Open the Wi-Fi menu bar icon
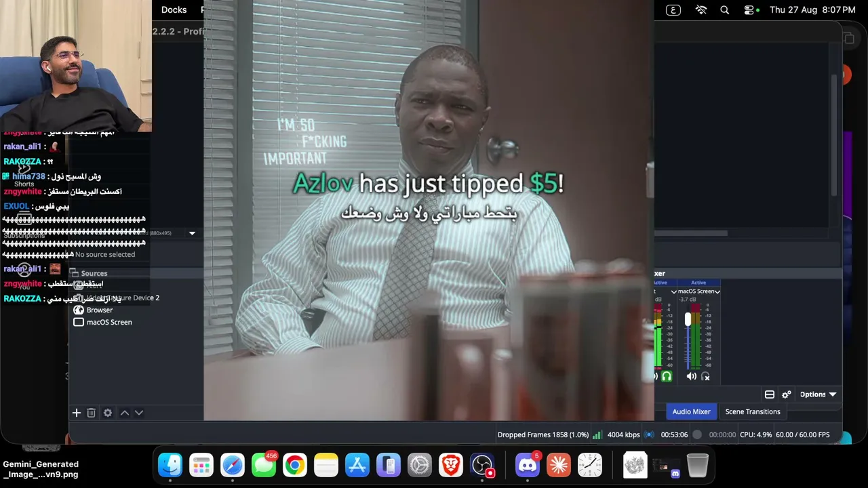868x488 pixels. (701, 10)
